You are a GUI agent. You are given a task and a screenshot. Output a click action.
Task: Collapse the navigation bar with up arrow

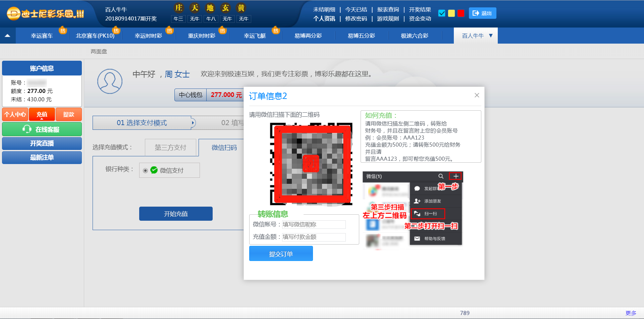tap(7, 36)
